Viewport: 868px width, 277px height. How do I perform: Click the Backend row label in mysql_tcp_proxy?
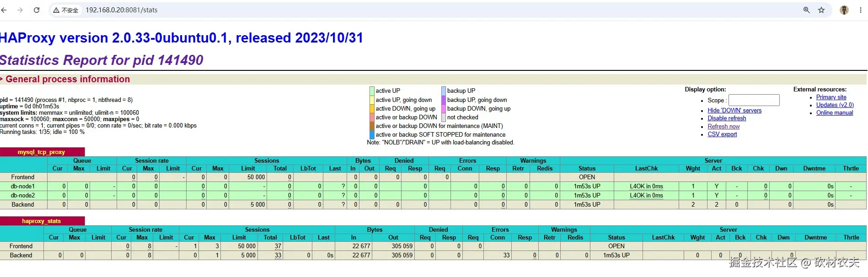click(23, 205)
